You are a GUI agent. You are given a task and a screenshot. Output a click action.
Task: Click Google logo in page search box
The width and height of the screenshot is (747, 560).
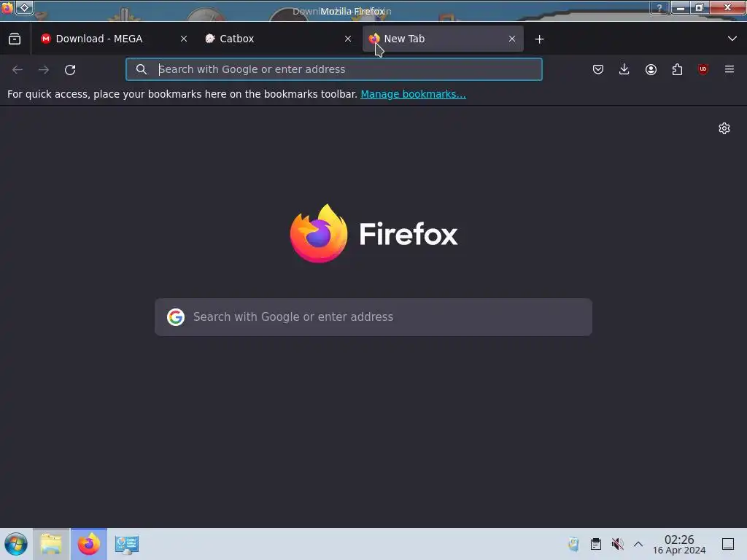(176, 317)
